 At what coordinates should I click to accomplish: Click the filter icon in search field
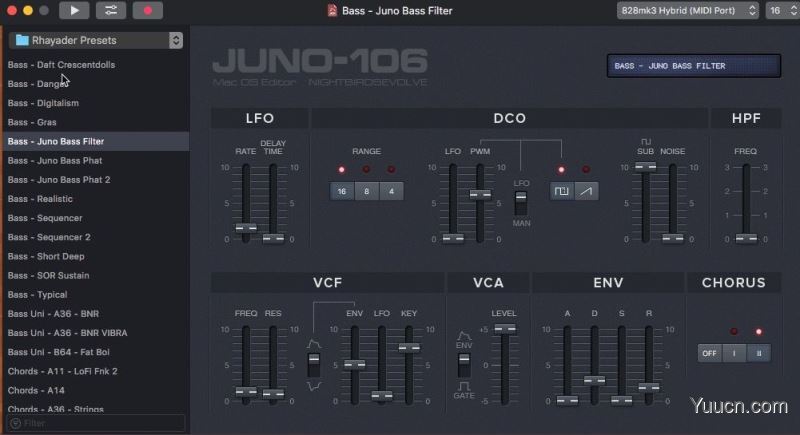point(15,423)
